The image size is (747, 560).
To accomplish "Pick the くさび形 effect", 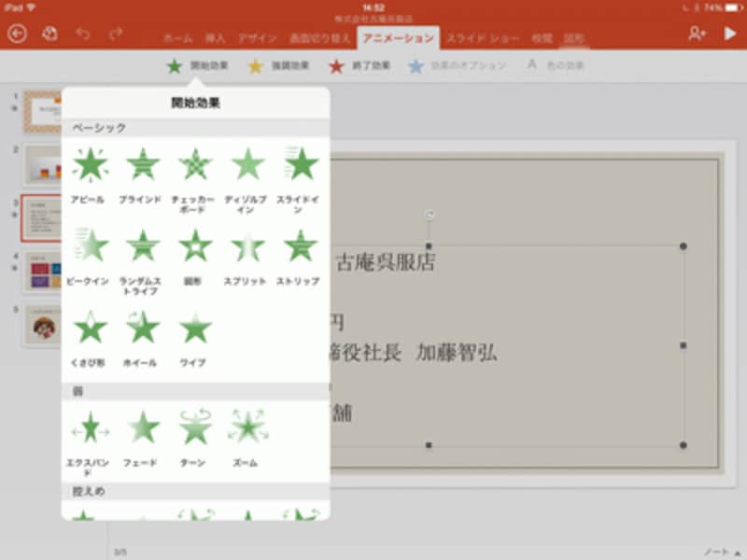I will [89, 339].
